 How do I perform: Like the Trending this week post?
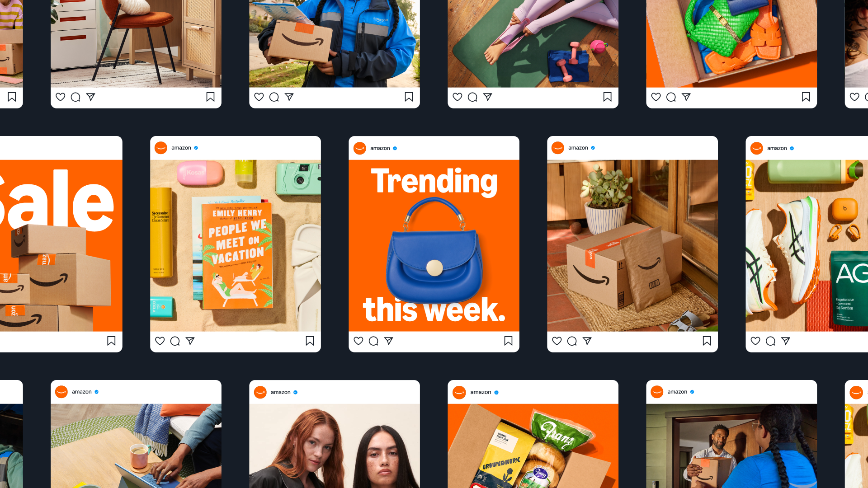(x=359, y=341)
